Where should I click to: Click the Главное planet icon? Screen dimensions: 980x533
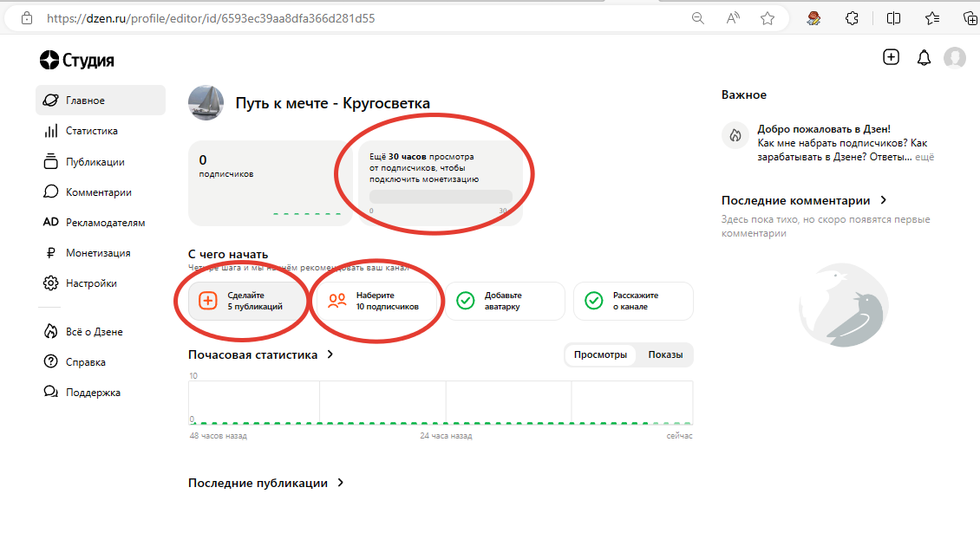point(50,100)
